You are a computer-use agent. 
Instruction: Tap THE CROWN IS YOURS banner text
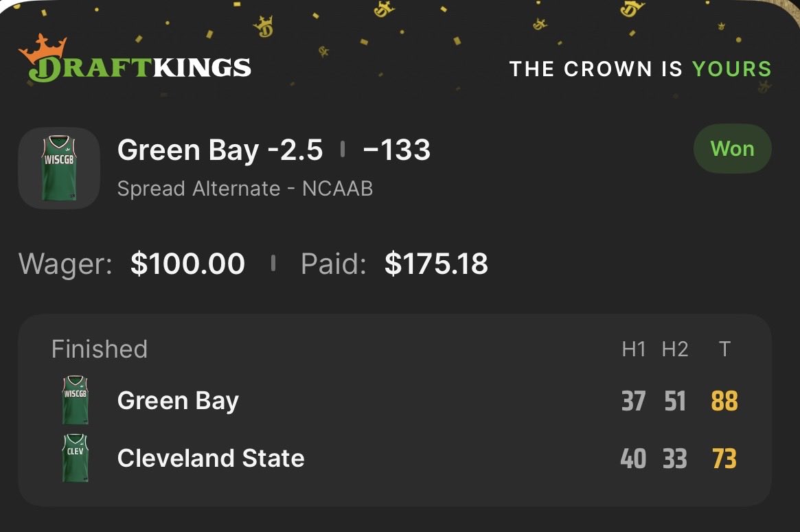point(640,69)
